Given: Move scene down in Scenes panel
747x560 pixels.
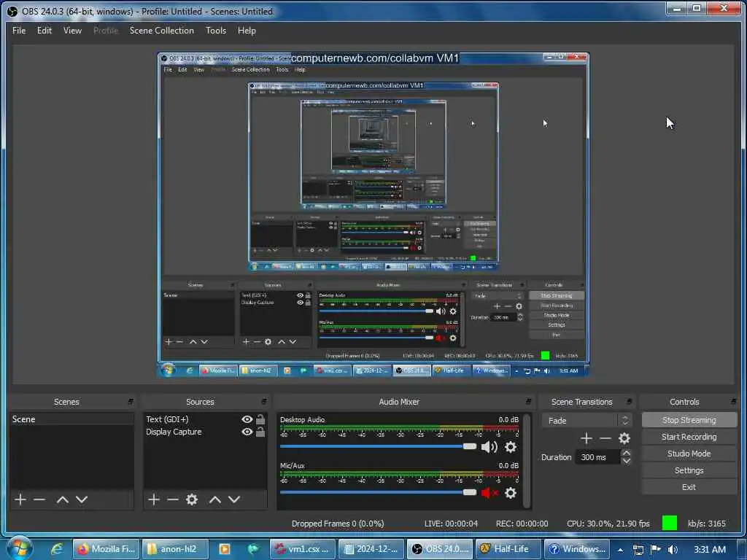Looking at the screenshot, I should tap(82, 499).
